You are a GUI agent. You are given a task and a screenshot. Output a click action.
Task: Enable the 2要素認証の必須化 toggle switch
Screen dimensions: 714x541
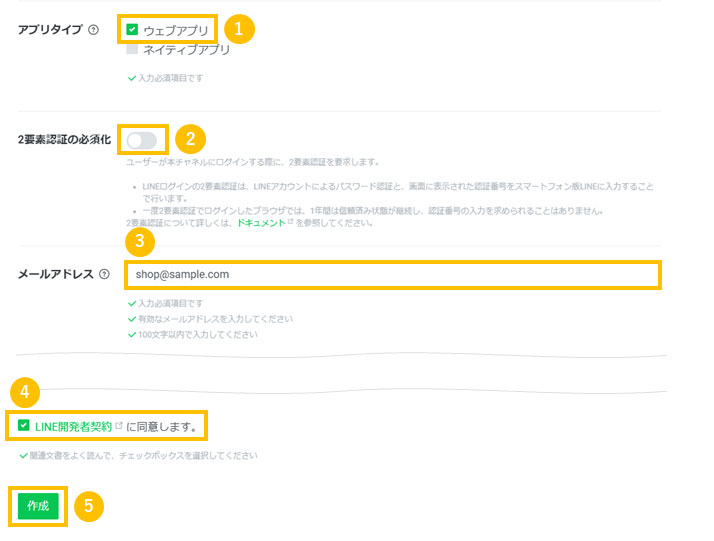[141, 140]
